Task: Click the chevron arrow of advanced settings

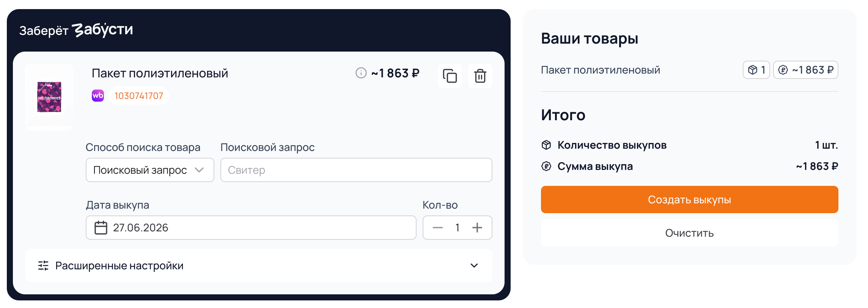Action: pyautogui.click(x=474, y=266)
